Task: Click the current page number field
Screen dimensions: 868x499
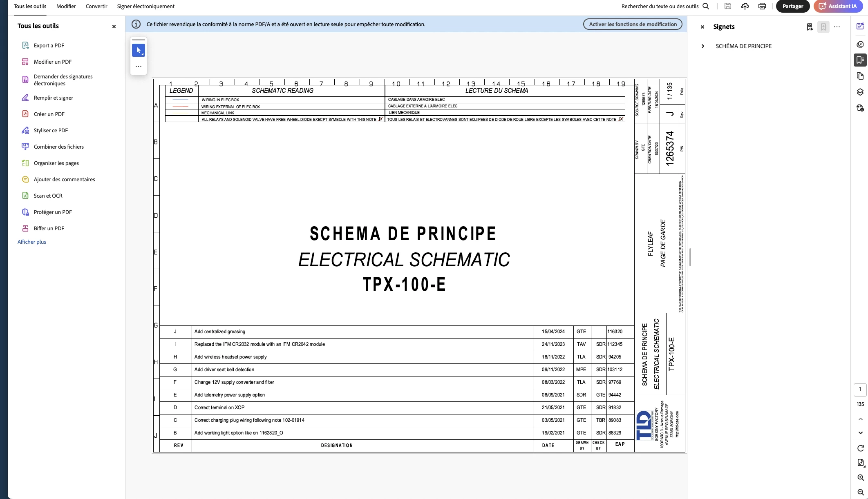Action: point(860,389)
